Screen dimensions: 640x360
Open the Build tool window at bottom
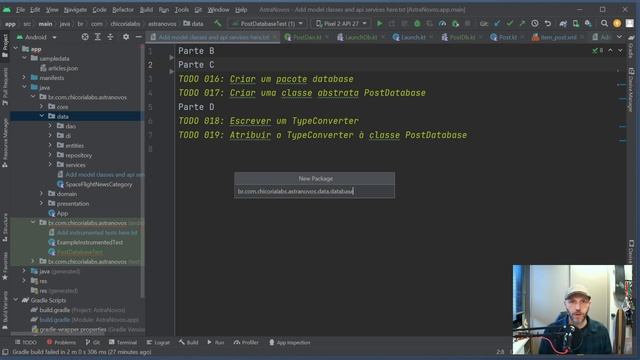[x=189, y=342]
